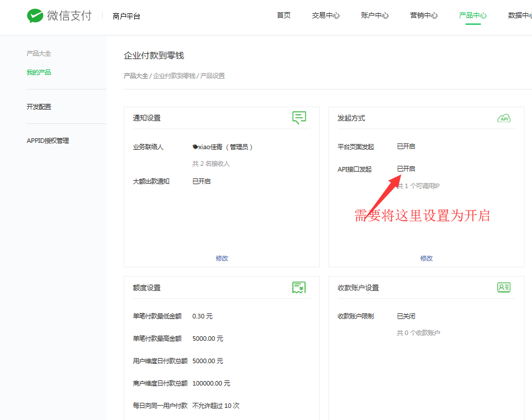Open the 首页 tab
The image size is (532, 420).
pyautogui.click(x=284, y=15)
